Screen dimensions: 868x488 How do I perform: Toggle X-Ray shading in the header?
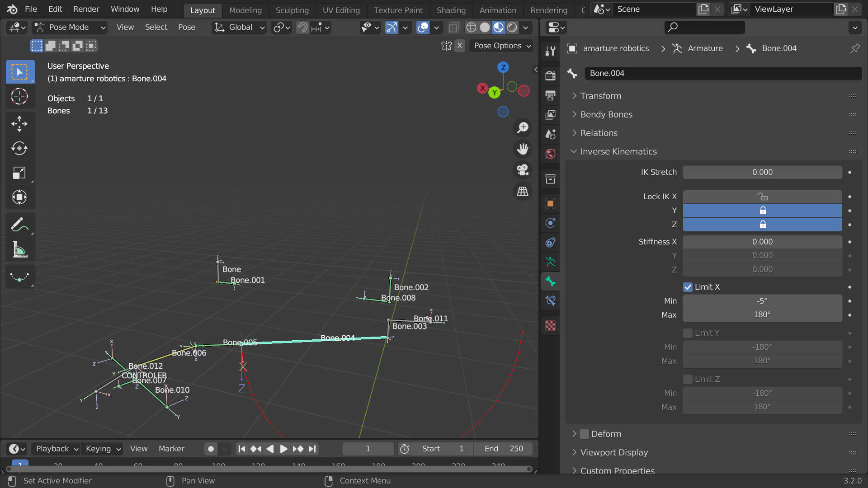click(453, 28)
